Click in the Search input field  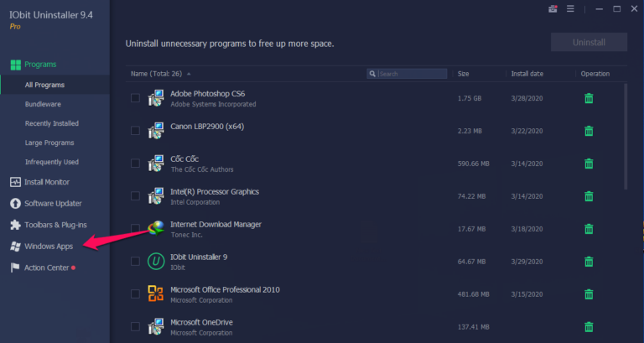[x=412, y=74]
